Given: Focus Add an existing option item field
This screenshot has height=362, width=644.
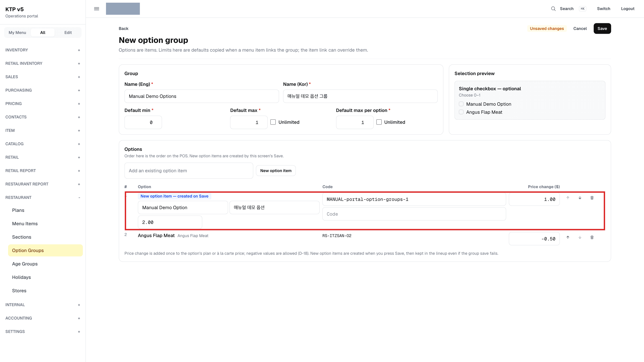Looking at the screenshot, I should 189,171.
